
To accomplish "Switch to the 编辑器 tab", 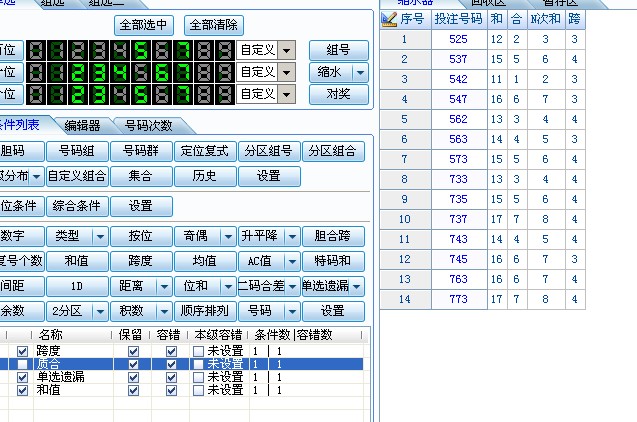I will pos(82,126).
